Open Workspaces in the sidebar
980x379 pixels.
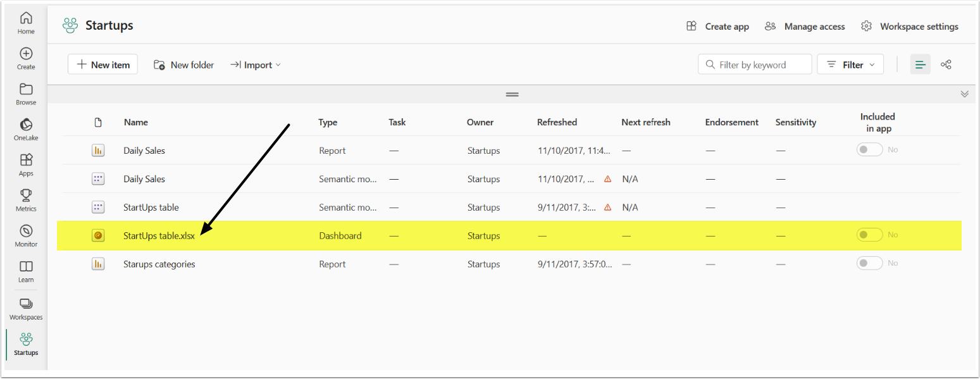(x=26, y=304)
